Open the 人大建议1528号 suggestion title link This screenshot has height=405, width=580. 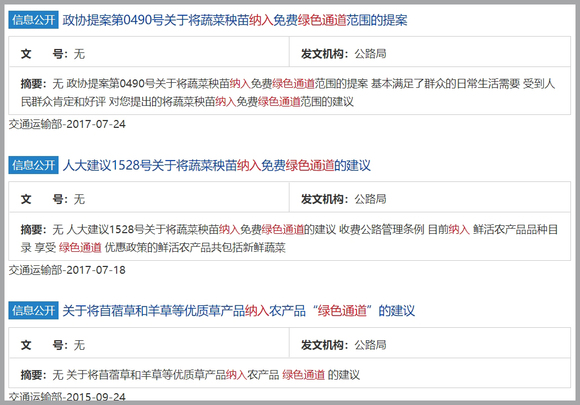(216, 165)
